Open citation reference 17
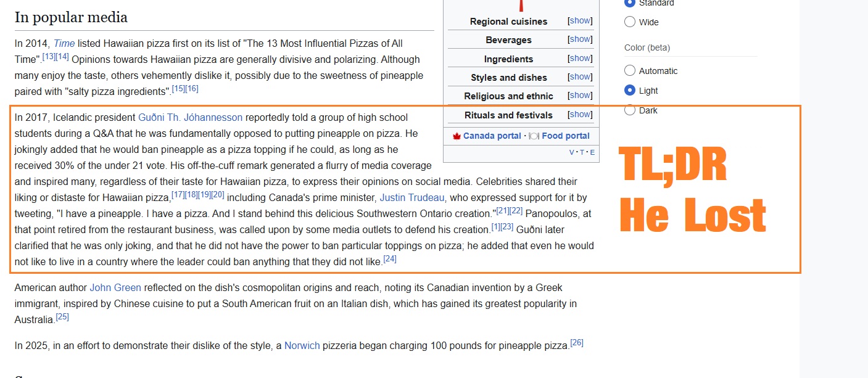The height and width of the screenshot is (378, 868). click(x=178, y=195)
